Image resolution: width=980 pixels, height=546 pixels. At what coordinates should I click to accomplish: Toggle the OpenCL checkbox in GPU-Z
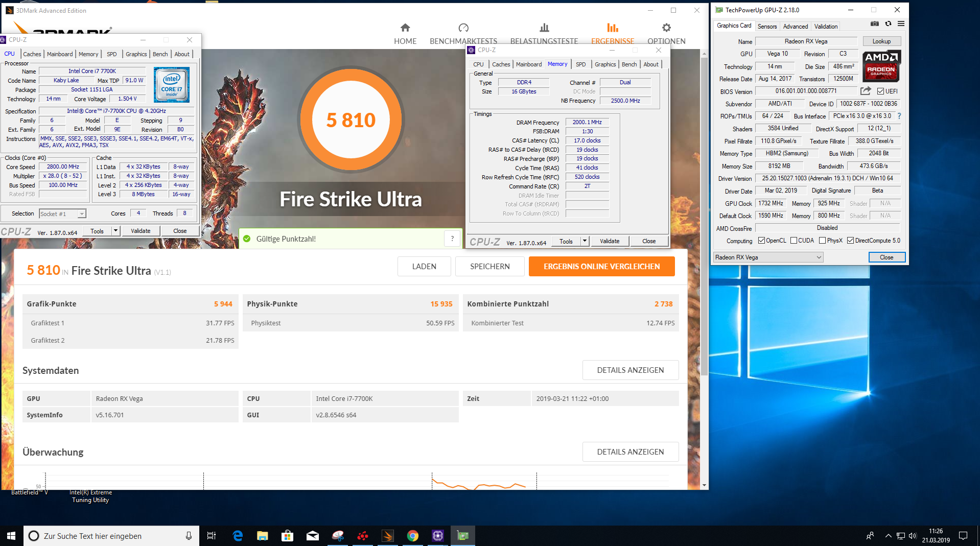point(761,241)
